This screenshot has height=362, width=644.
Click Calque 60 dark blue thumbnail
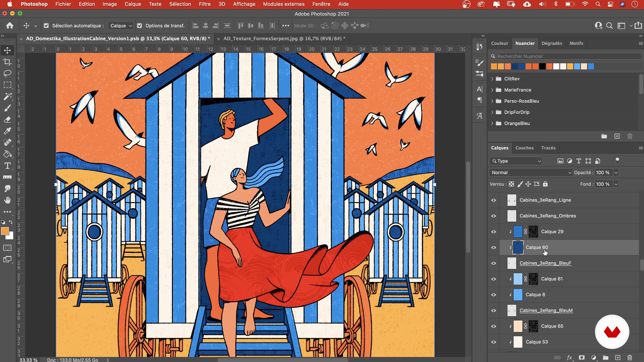pos(518,247)
